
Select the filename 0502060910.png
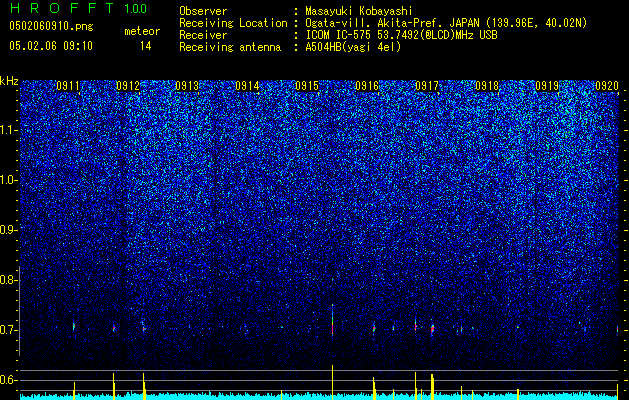pos(51,26)
